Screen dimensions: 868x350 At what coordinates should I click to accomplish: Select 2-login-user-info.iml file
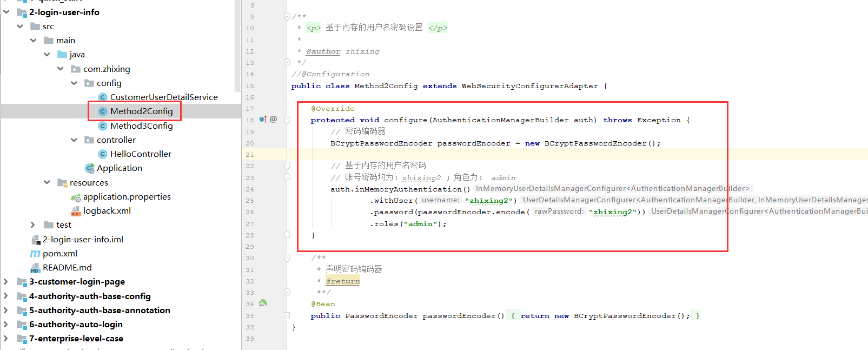(x=83, y=239)
